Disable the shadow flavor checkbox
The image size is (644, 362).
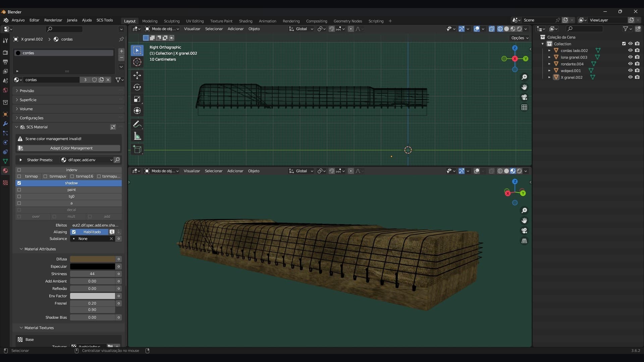(19, 183)
